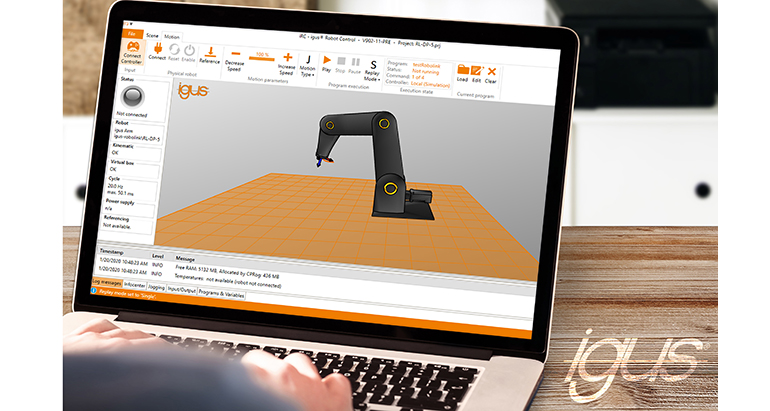The width and height of the screenshot is (770, 411).
Task: Stop the program execution
Action: click(x=341, y=61)
